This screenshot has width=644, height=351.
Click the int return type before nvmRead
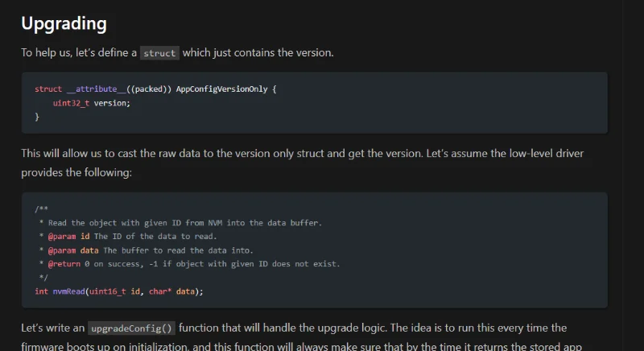click(x=41, y=291)
